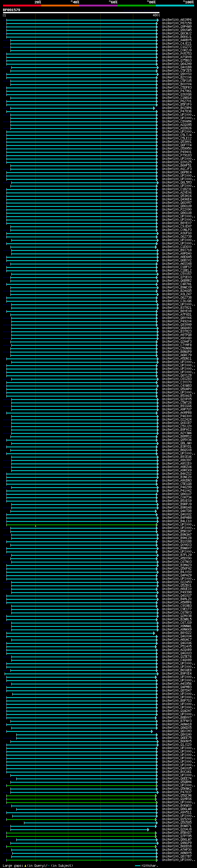This screenshot has width=197, height=868.
Task: Click the alignment bar for UniRef100_Q2U4J8
Action: pyautogui.click(x=80, y=829)
